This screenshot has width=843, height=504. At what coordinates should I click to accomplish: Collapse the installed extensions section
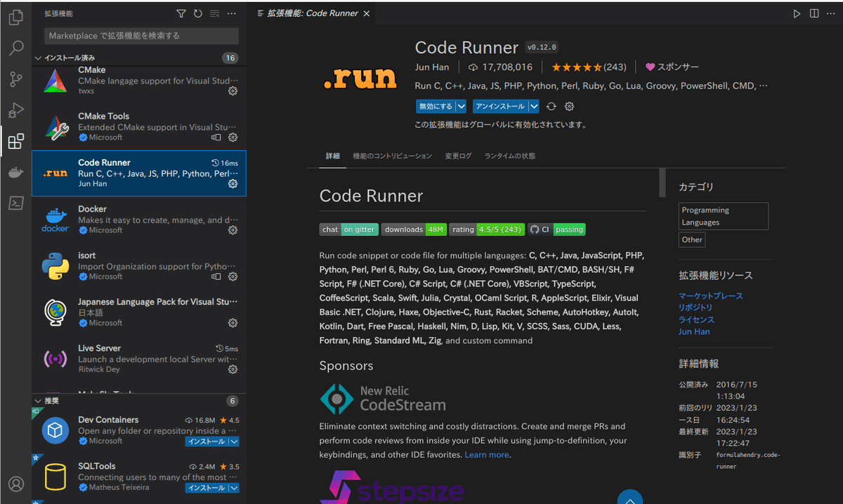coord(38,58)
